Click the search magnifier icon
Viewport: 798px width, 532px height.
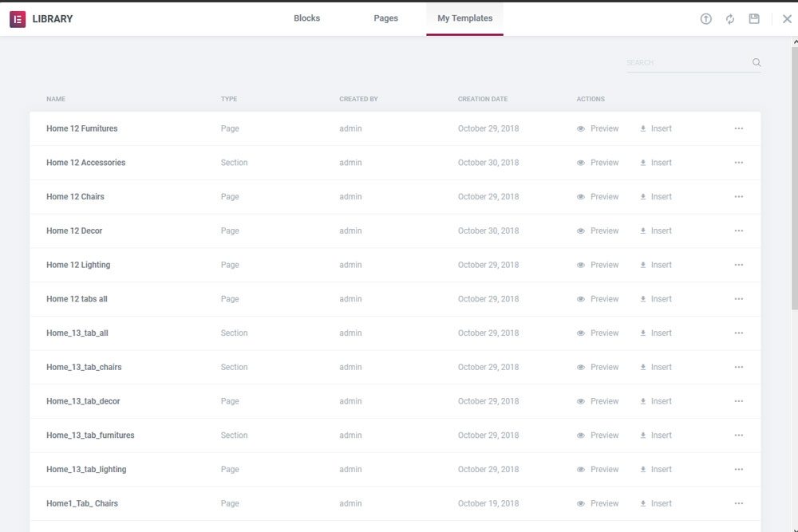click(x=757, y=63)
